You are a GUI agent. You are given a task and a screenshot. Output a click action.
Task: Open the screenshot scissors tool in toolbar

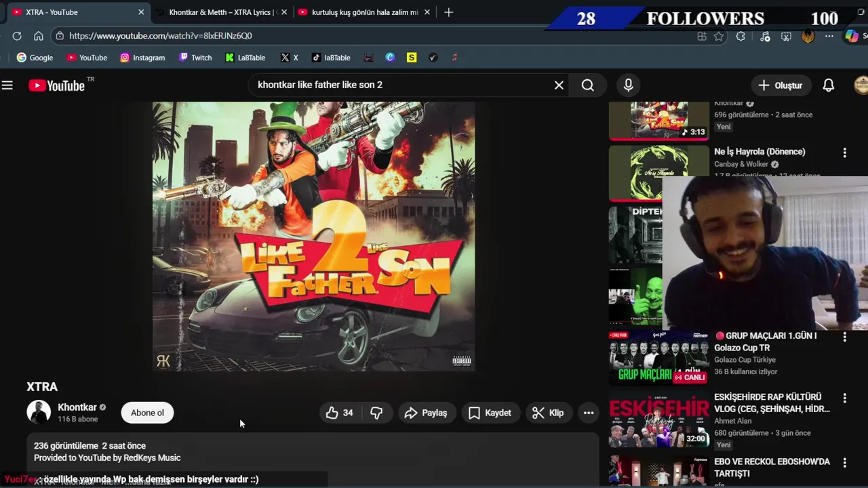point(787,37)
